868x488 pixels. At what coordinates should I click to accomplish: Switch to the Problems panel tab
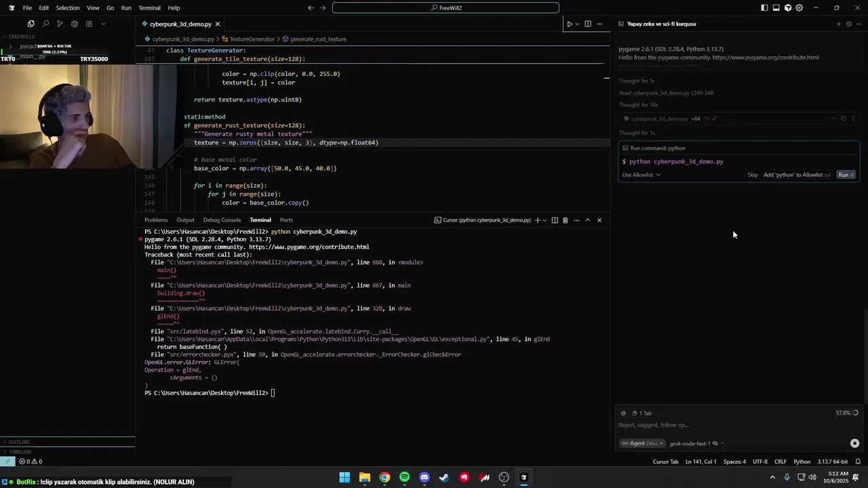[156, 220]
